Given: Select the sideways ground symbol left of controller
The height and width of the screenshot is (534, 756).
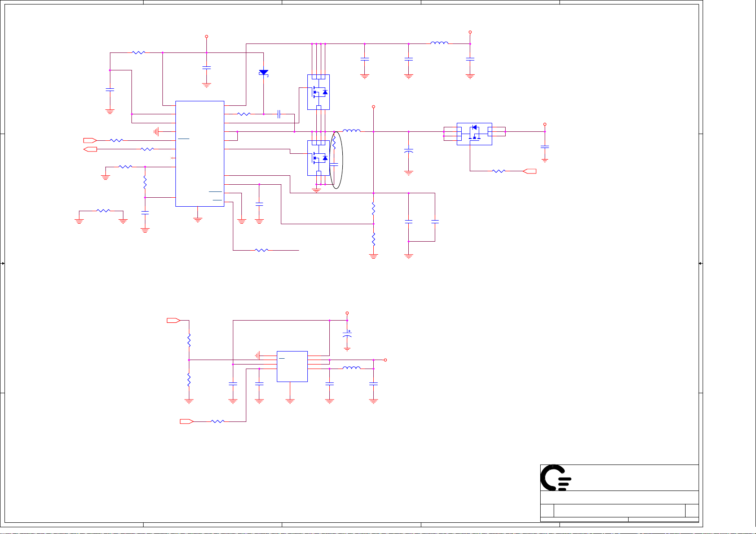Looking at the screenshot, I should (x=157, y=131).
